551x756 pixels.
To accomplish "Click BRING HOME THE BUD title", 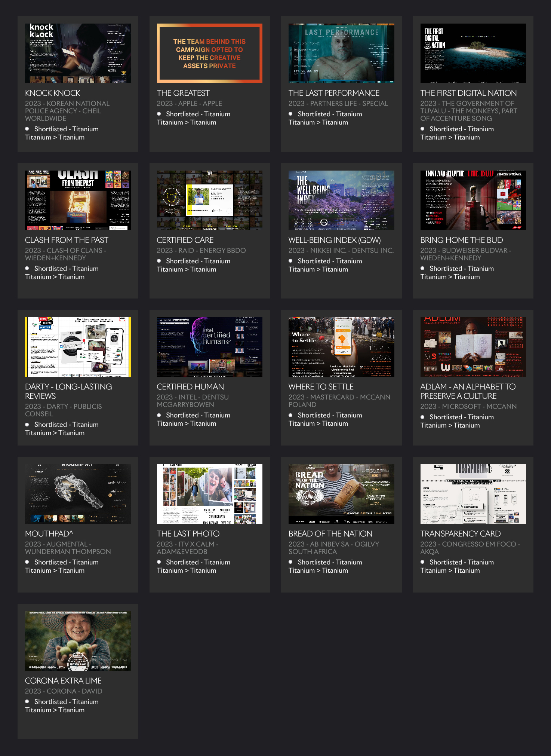I will pos(462,240).
